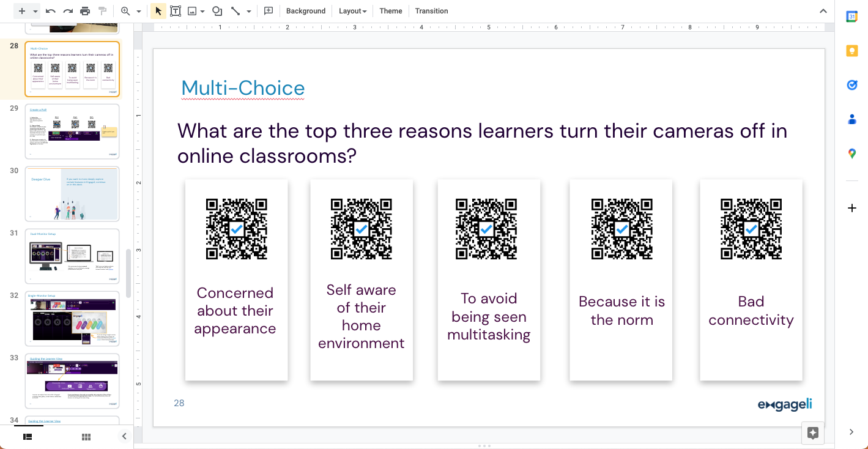Viewport: 868px width, 449px height.
Task: Open the Background options
Action: (x=306, y=11)
